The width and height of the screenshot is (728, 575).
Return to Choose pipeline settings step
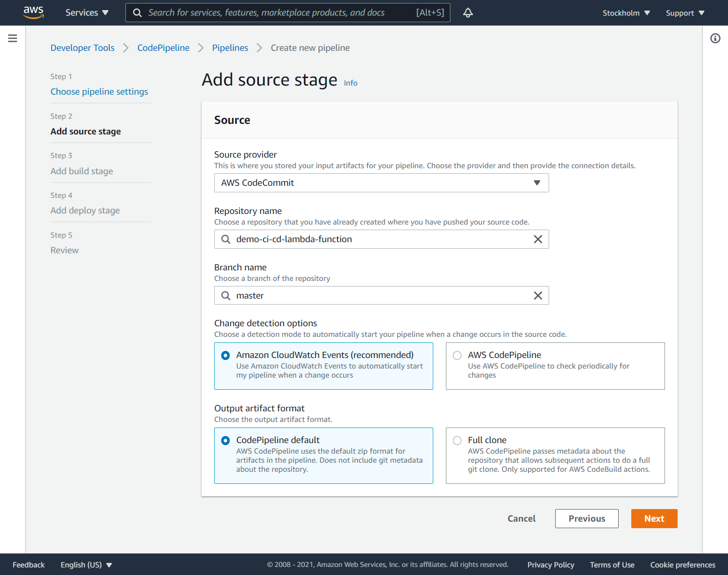tap(99, 92)
